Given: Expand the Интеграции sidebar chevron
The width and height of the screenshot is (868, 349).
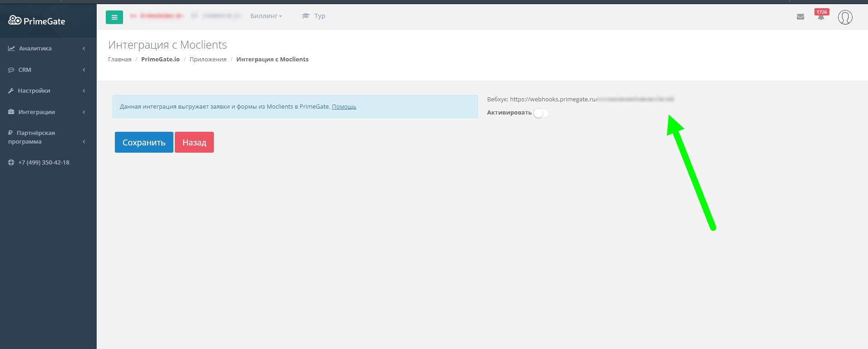Looking at the screenshot, I should 84,112.
